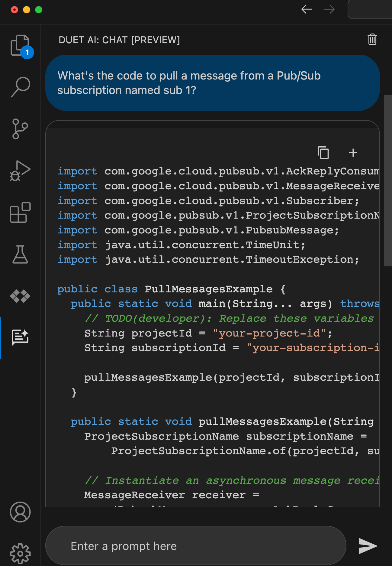Insert code into file with plus icon
Screen dimensions: 392x566
point(353,153)
